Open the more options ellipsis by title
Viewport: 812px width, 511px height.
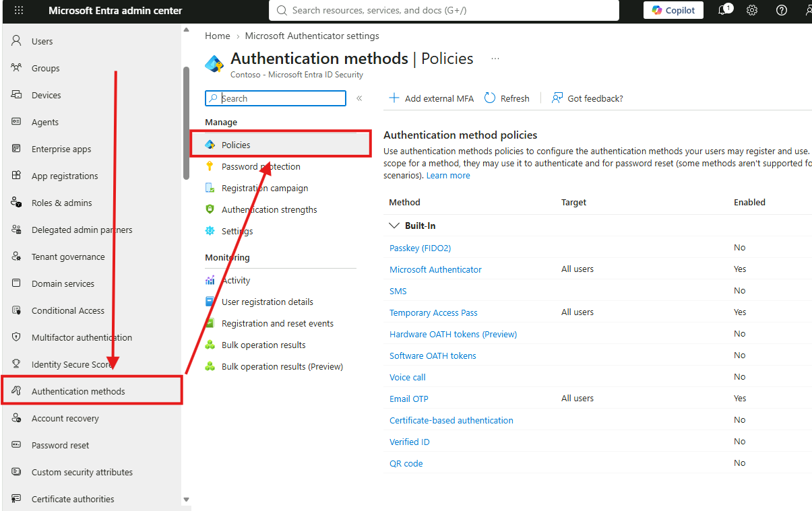[x=495, y=59]
